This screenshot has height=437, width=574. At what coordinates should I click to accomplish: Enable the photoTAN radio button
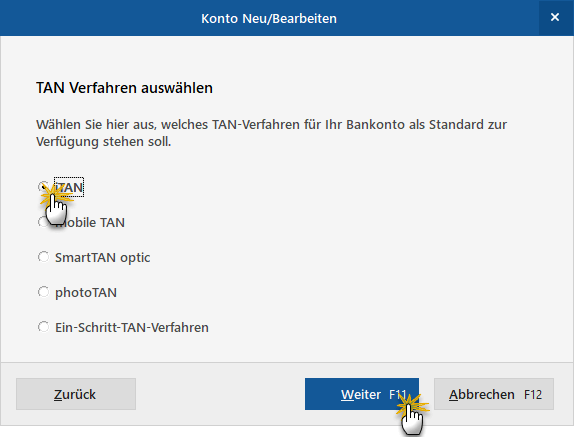(x=43, y=292)
